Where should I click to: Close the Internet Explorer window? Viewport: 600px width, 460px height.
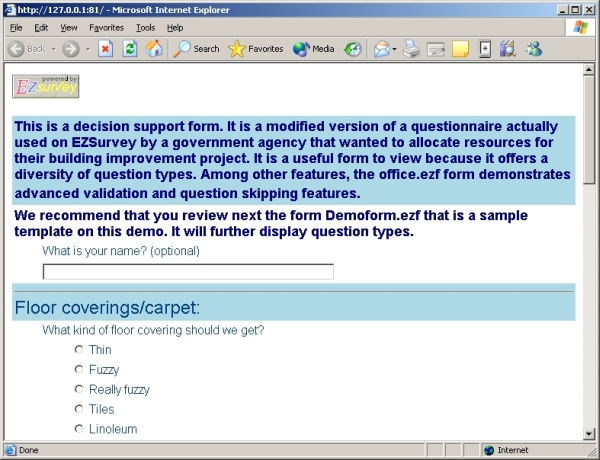tap(589, 10)
